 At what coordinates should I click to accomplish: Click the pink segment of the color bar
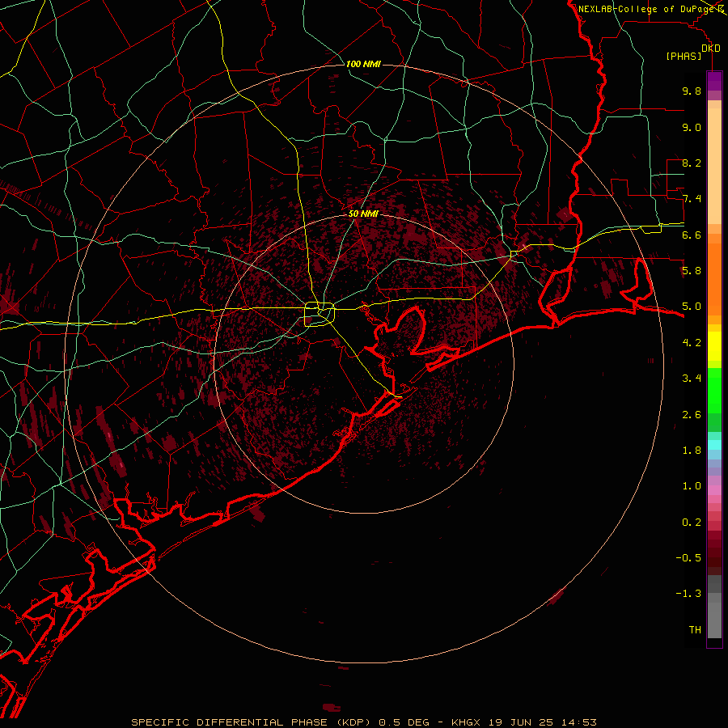[714, 490]
